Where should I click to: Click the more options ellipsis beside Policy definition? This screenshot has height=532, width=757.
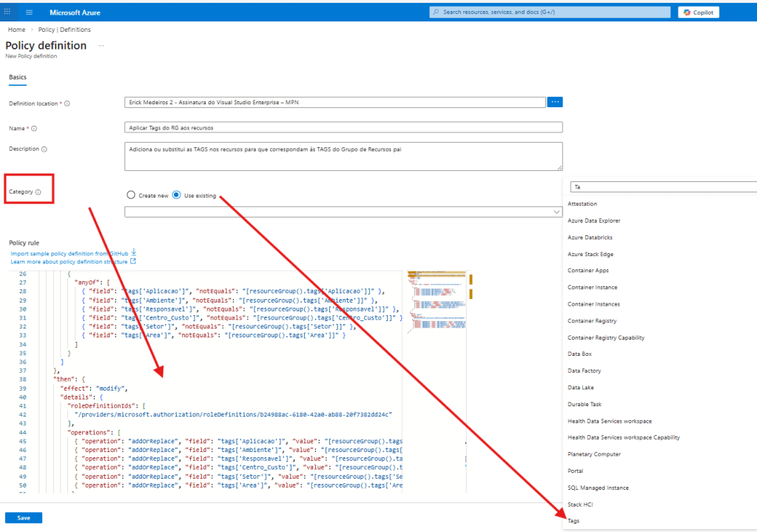click(101, 46)
